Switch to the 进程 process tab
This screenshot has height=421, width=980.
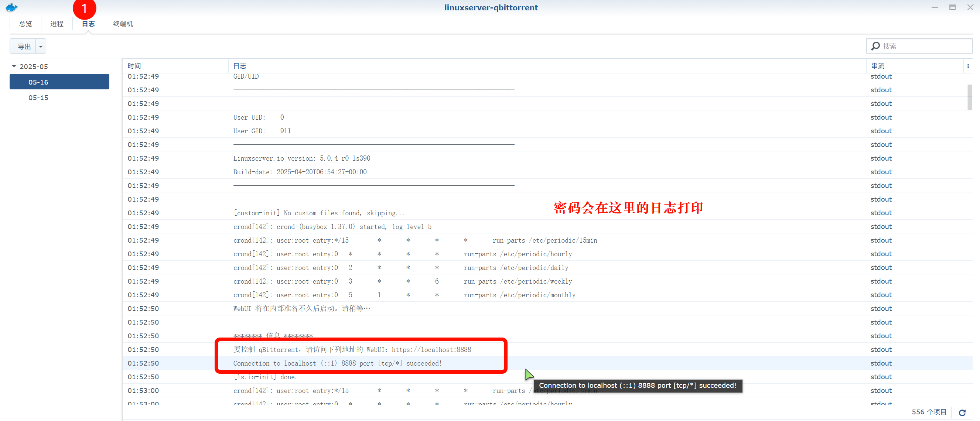(57, 24)
